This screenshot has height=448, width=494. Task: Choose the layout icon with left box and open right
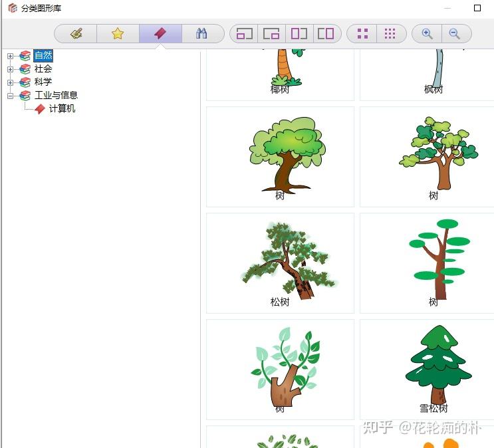(x=299, y=33)
